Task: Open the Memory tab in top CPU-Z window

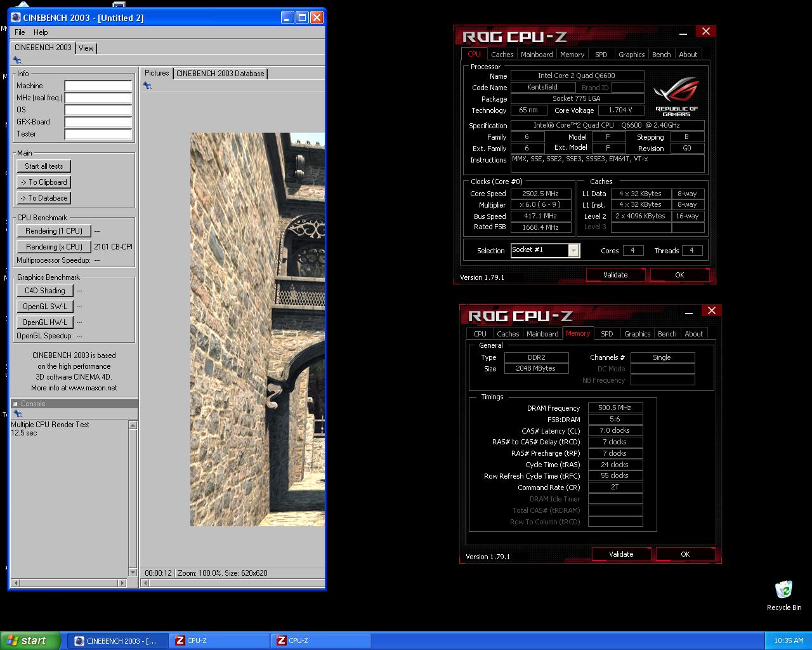Action: pos(572,55)
